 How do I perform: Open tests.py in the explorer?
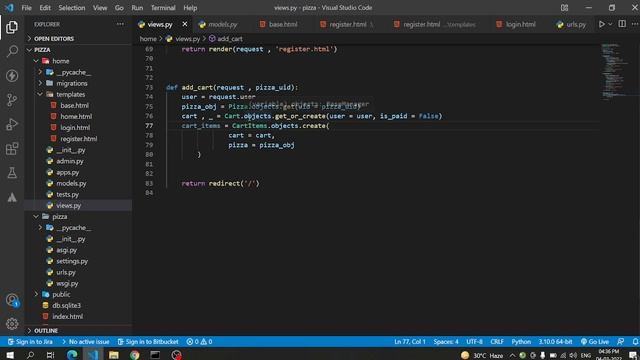pyautogui.click(x=67, y=194)
